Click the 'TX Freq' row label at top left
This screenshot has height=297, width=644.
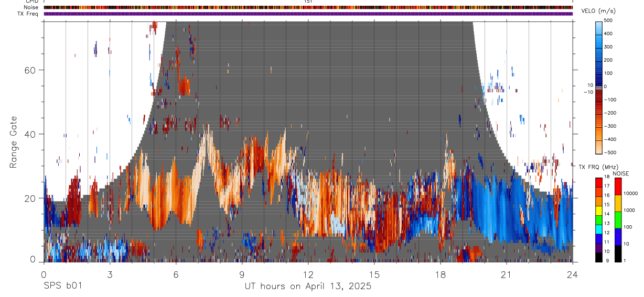coord(28,14)
